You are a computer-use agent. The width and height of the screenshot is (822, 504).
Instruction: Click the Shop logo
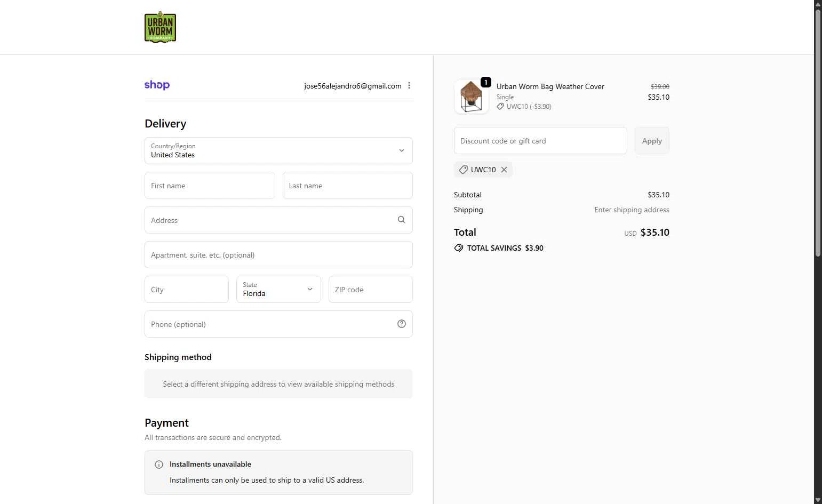157,85
